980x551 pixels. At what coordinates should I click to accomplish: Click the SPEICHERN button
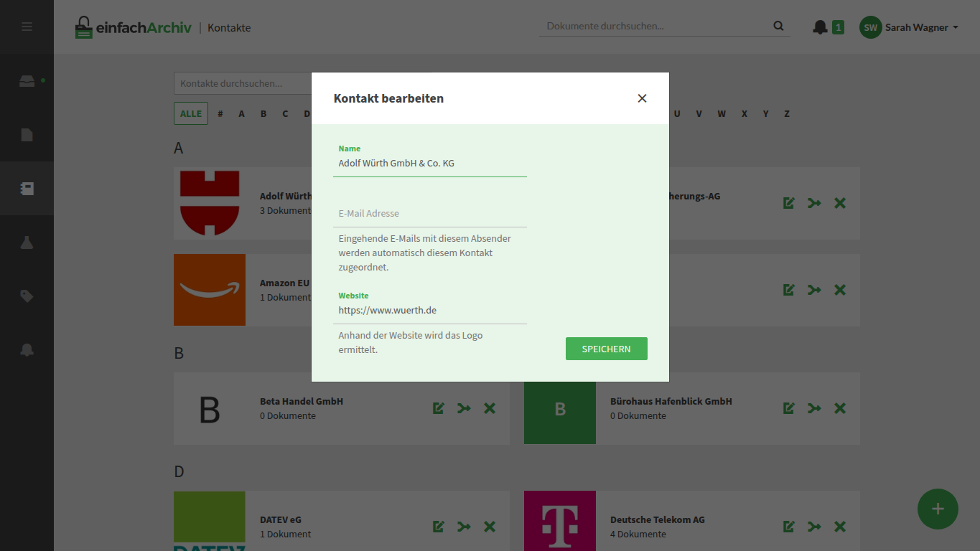[607, 349]
